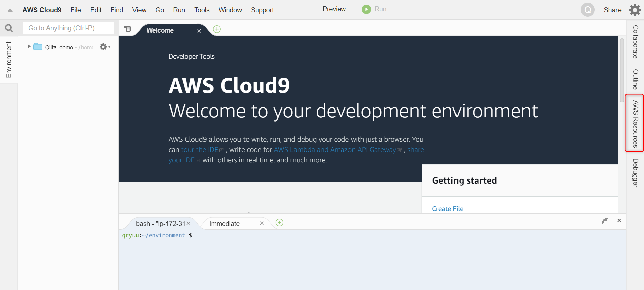The image size is (644, 290).
Task: Maximize the terminal panel using the resize icon
Action: point(605,221)
